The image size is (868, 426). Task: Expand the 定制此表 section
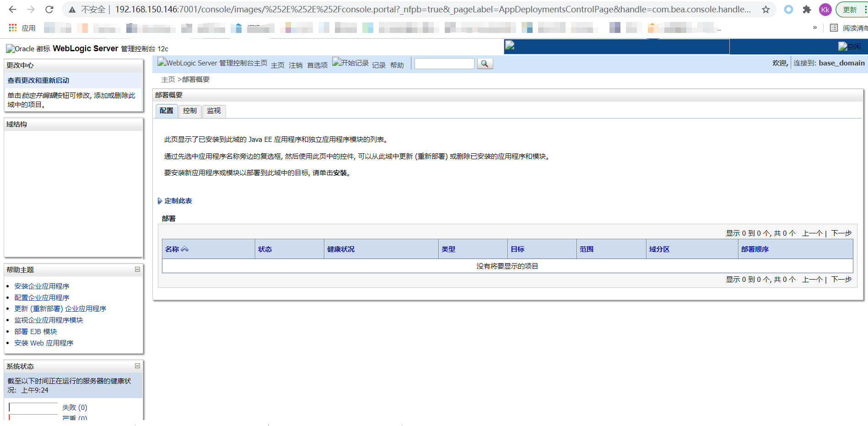175,201
